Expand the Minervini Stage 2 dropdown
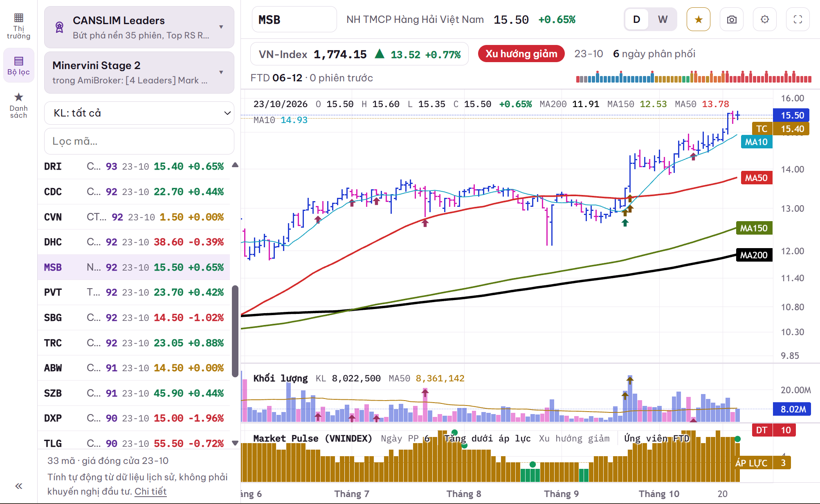This screenshot has height=504, width=820. tap(139, 72)
